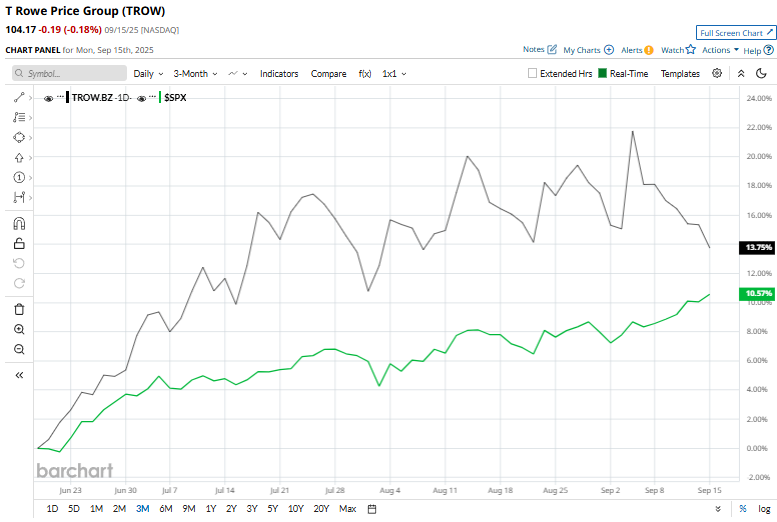Open chart settings gear
The height and width of the screenshot is (522, 777).
[717, 73]
